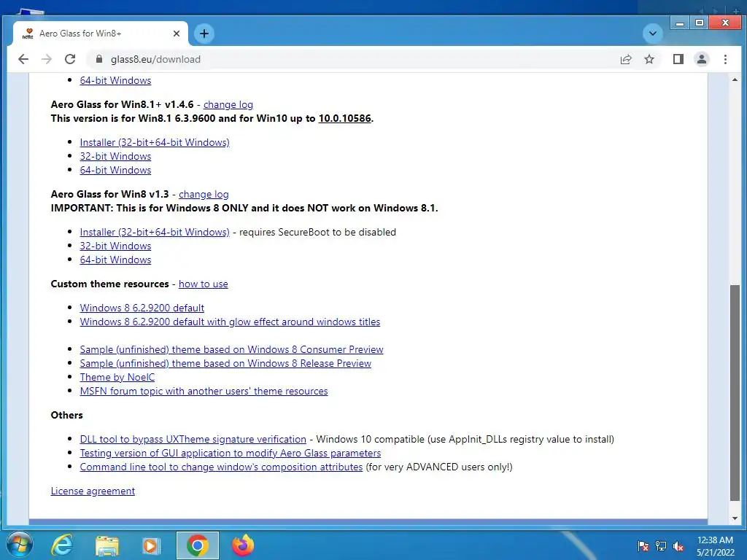Open a new tab with plus button
The image size is (747, 560).
click(204, 34)
